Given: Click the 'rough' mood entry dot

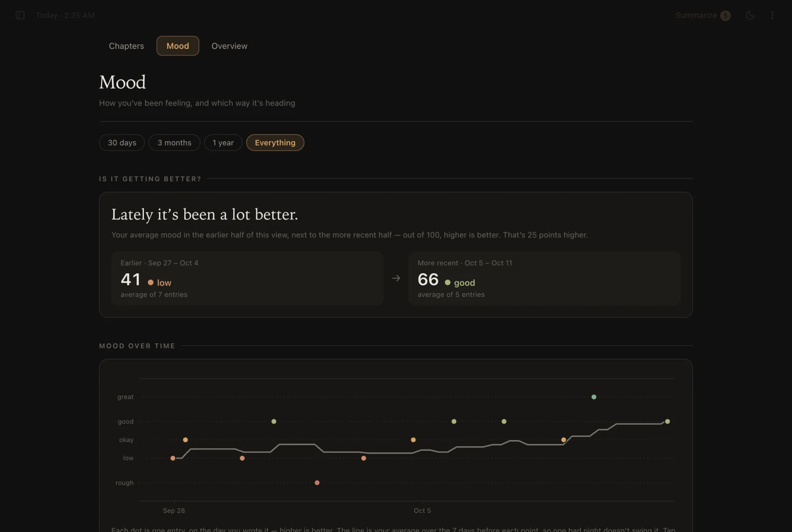Looking at the screenshot, I should (x=317, y=483).
